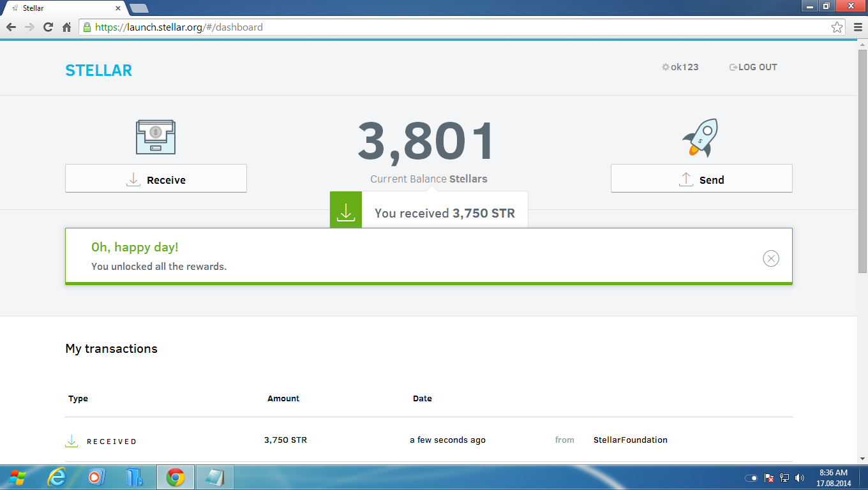
Task: Bookmark this page with the star icon
Action: click(837, 27)
